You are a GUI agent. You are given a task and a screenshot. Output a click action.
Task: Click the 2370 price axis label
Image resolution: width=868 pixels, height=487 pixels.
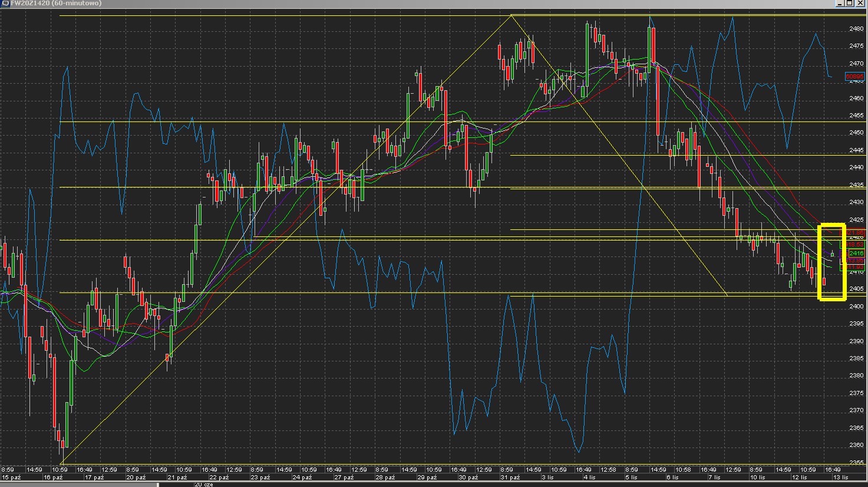click(x=857, y=410)
